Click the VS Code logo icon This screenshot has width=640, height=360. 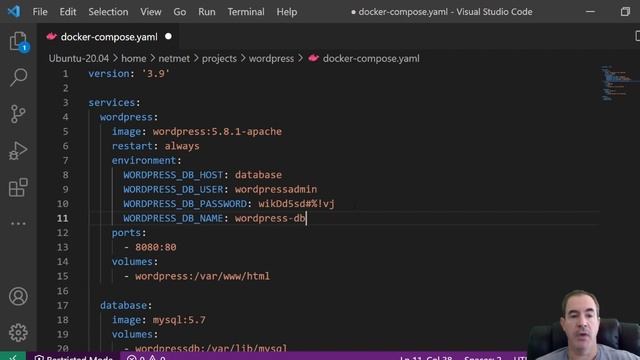tap(14, 11)
